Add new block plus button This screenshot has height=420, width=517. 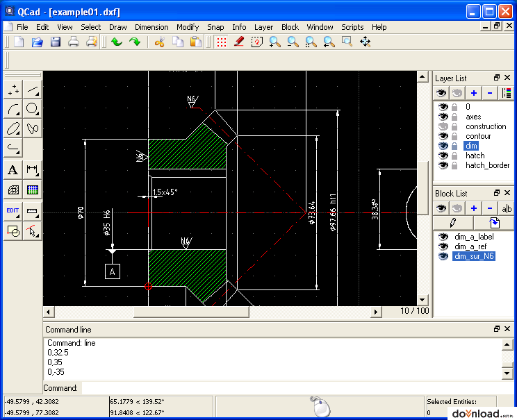[474, 208]
